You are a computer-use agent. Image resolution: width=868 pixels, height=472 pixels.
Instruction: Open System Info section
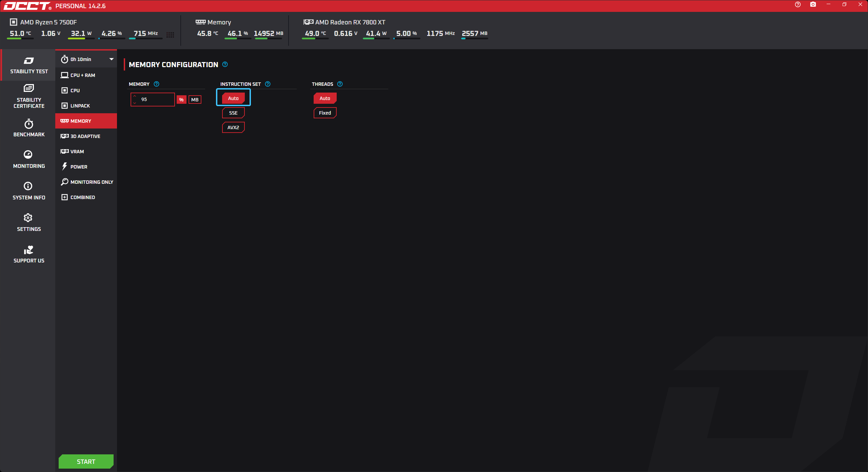click(29, 191)
